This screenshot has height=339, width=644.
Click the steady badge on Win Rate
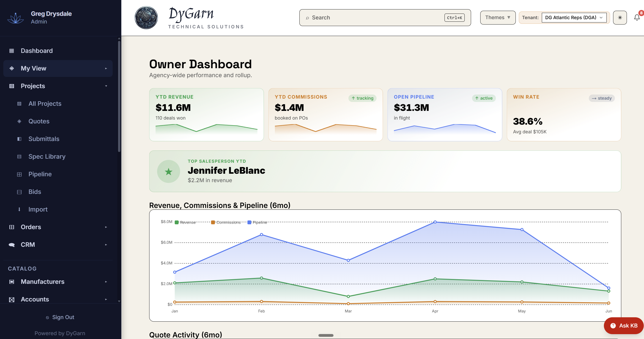tap(602, 98)
